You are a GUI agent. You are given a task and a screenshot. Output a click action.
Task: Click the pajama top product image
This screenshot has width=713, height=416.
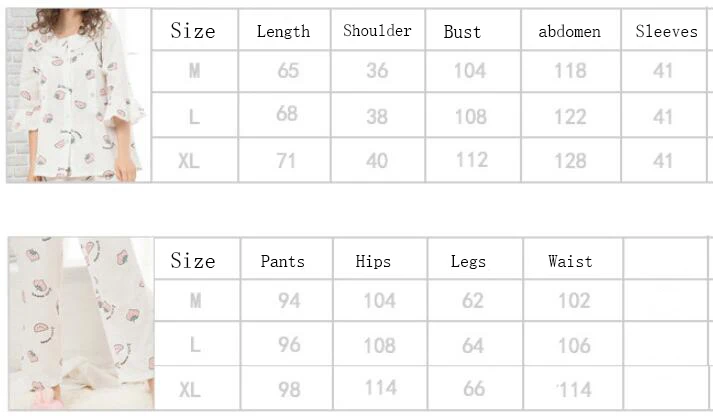point(78,95)
